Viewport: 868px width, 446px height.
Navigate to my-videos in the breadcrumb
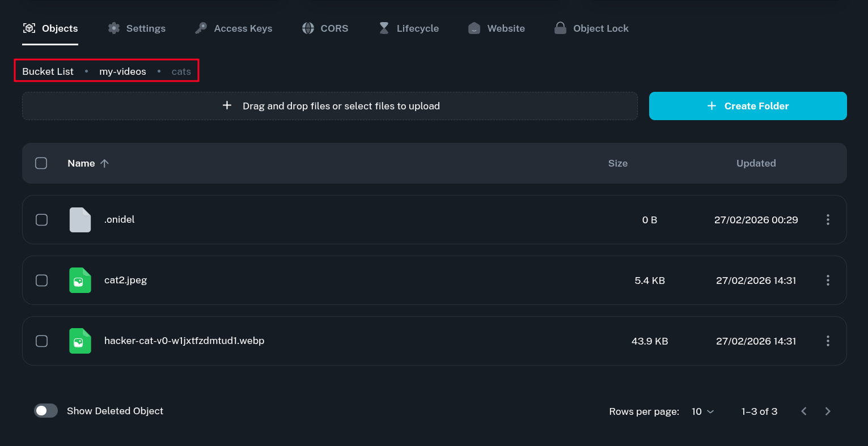click(122, 71)
